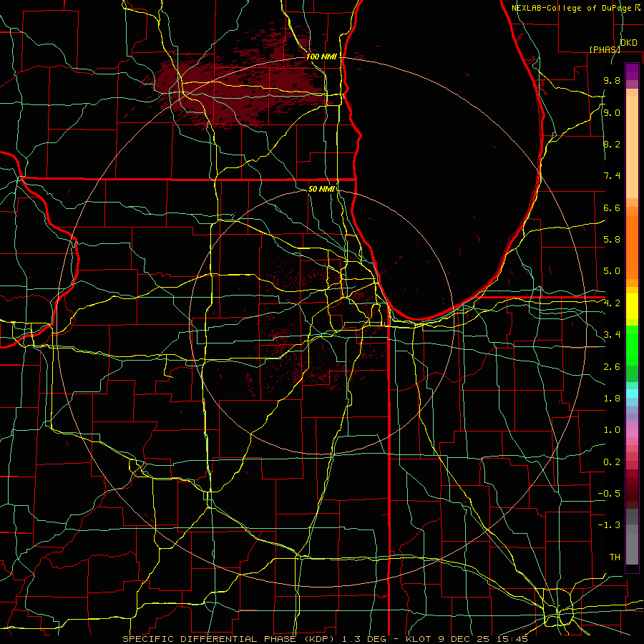
Task: Click the 50 NMI range ring label
Action: pyautogui.click(x=321, y=189)
